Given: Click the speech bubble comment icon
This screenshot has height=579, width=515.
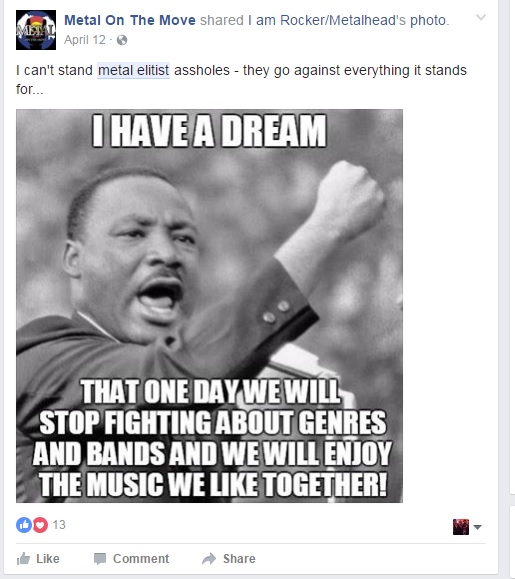Looking at the screenshot, I should (100, 559).
